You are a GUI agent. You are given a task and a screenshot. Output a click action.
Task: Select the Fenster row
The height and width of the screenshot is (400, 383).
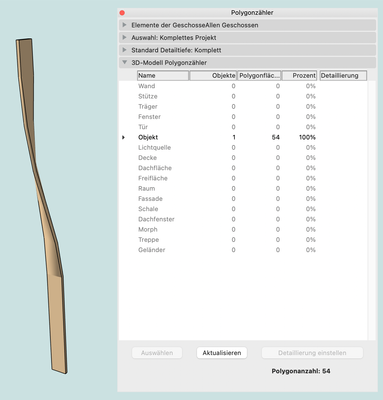click(x=243, y=117)
